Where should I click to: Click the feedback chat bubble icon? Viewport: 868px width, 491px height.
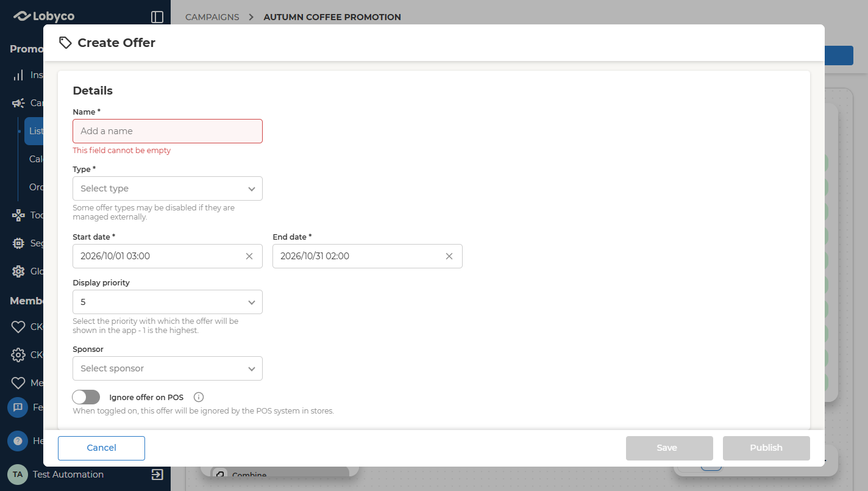(x=18, y=407)
